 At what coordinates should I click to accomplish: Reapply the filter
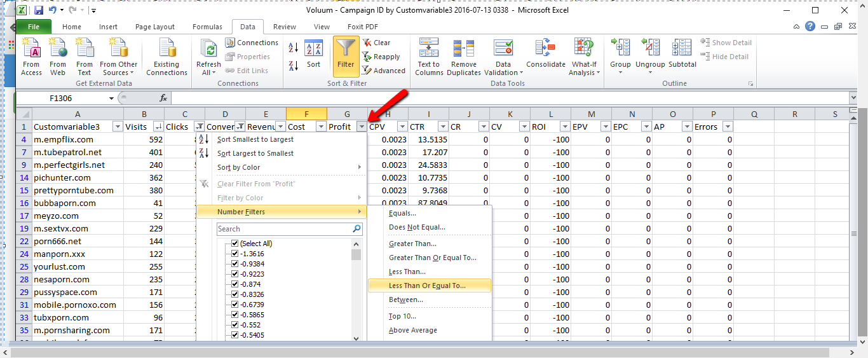coord(381,57)
